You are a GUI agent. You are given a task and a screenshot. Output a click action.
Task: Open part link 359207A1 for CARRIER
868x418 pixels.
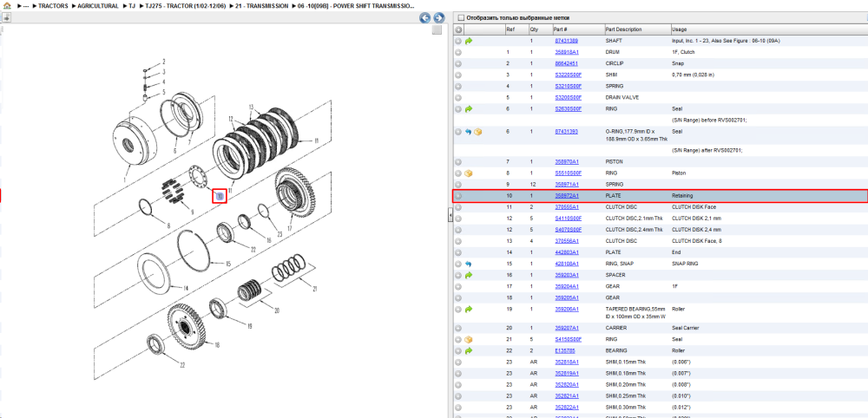tap(566, 328)
